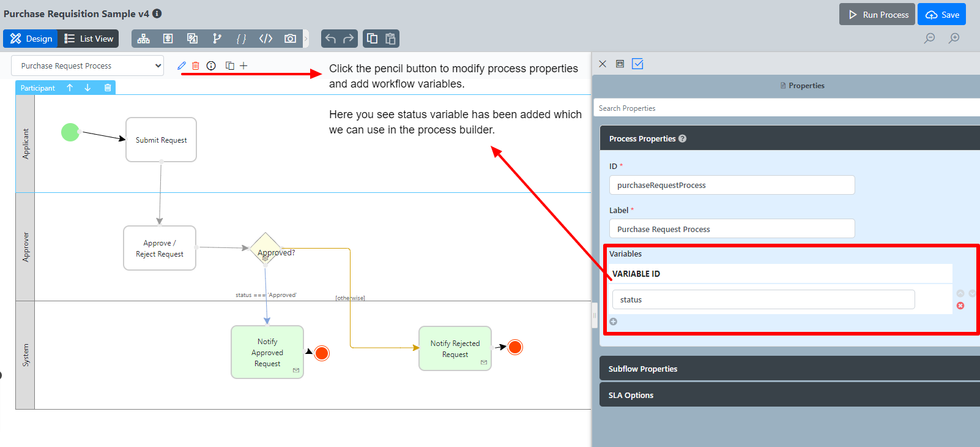Click the Run Process button
Image resolution: width=980 pixels, height=447 pixels.
tap(877, 15)
